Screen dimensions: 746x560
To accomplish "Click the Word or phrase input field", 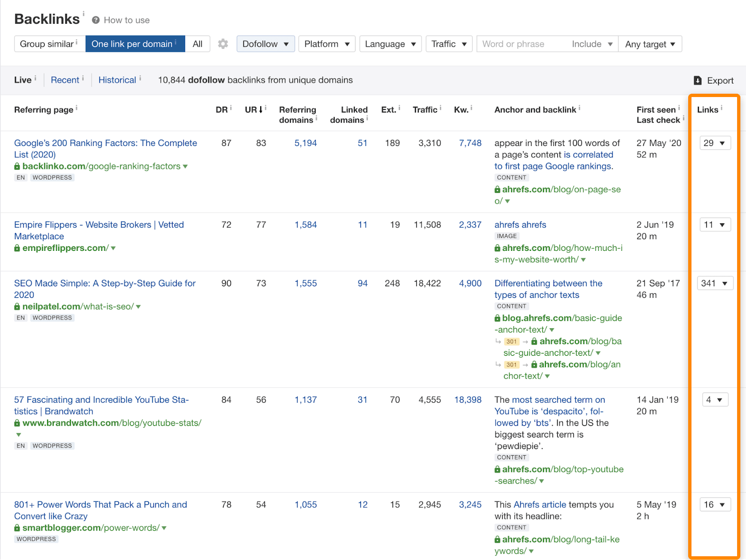I will (x=518, y=43).
